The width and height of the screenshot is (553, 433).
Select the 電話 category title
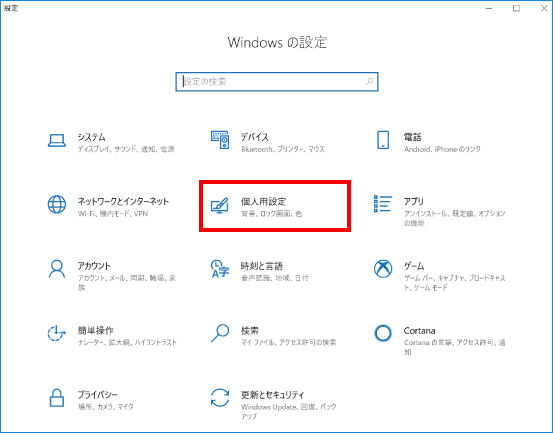tap(413, 137)
